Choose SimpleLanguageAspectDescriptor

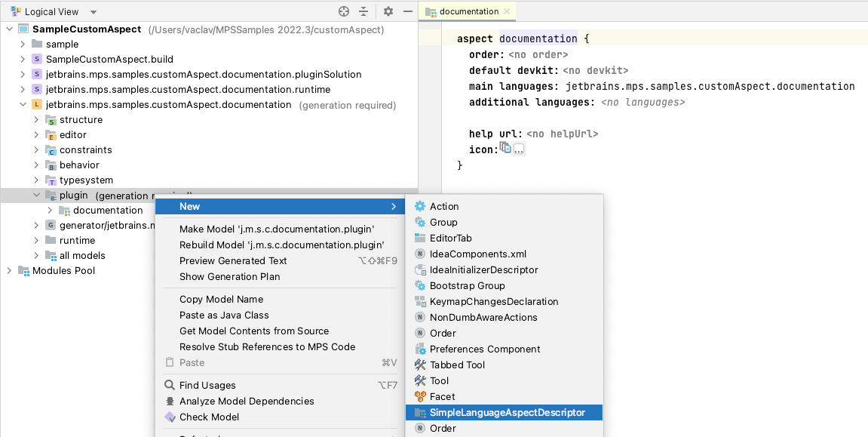tap(505, 412)
